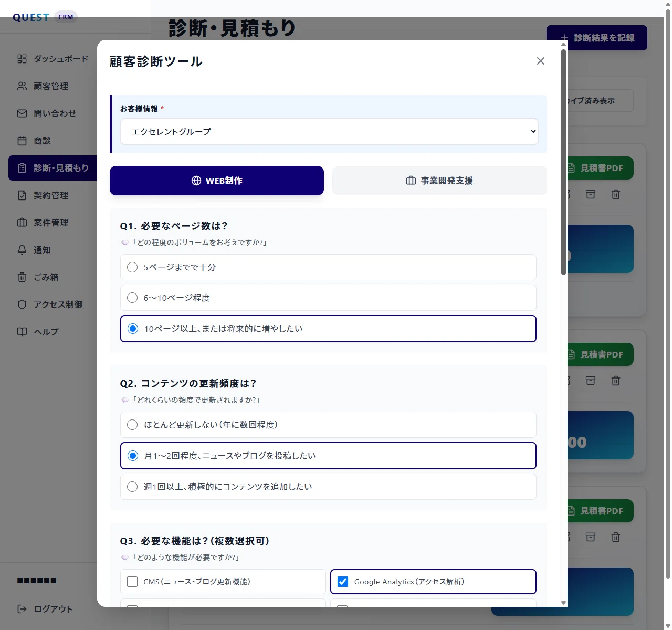Click trash icon on third estimate card

[616, 537]
